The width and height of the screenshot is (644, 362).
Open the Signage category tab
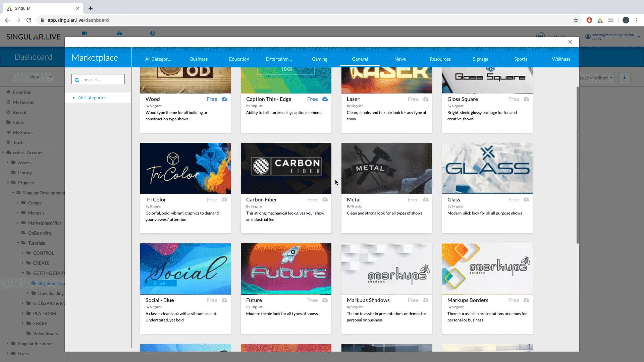coord(481,59)
